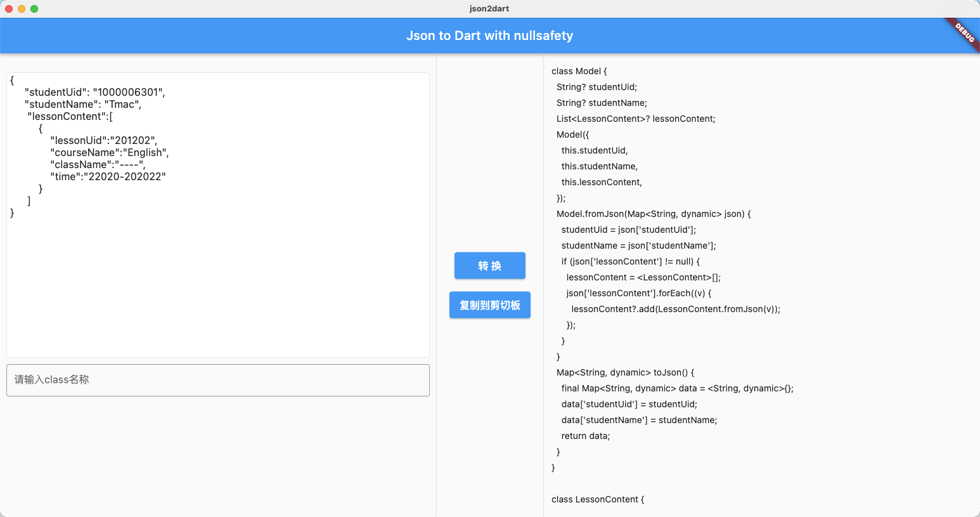Click the 复制到剪切板 copy button
This screenshot has height=517, width=980.
489,304
